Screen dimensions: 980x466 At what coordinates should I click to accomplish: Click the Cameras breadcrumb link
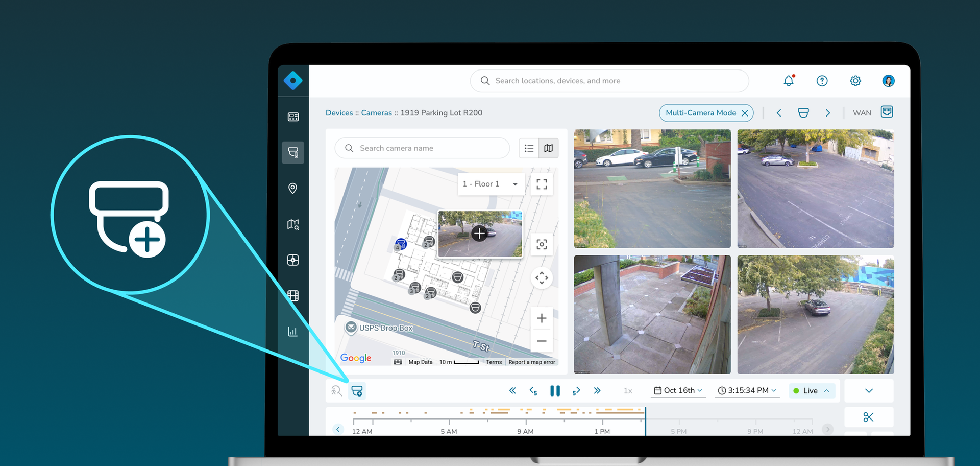[x=376, y=113]
